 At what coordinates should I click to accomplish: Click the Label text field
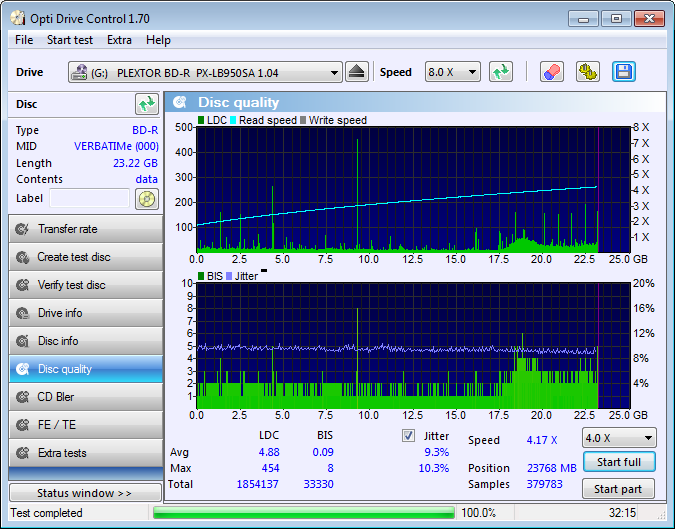tap(90, 198)
